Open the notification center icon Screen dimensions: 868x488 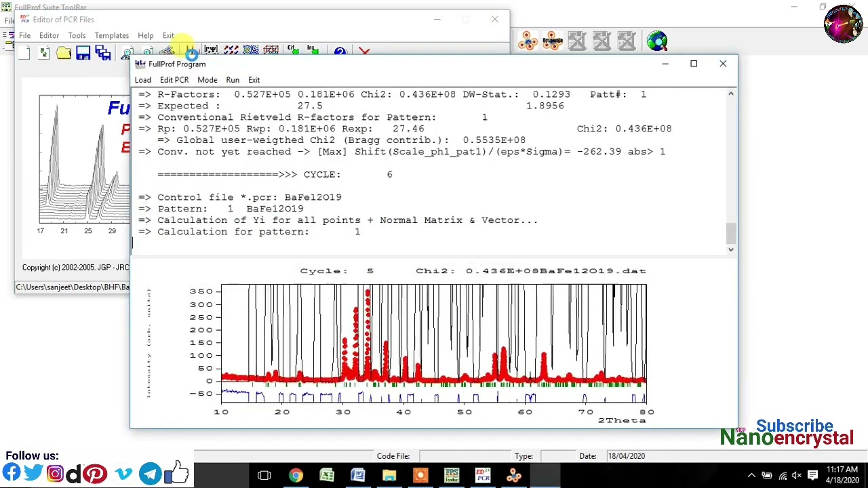tap(812, 475)
